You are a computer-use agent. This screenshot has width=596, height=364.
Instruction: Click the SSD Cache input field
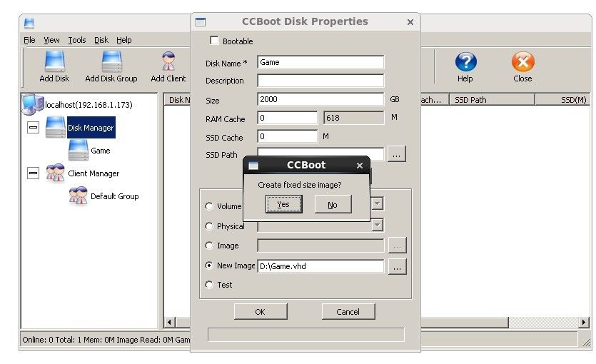tap(288, 136)
